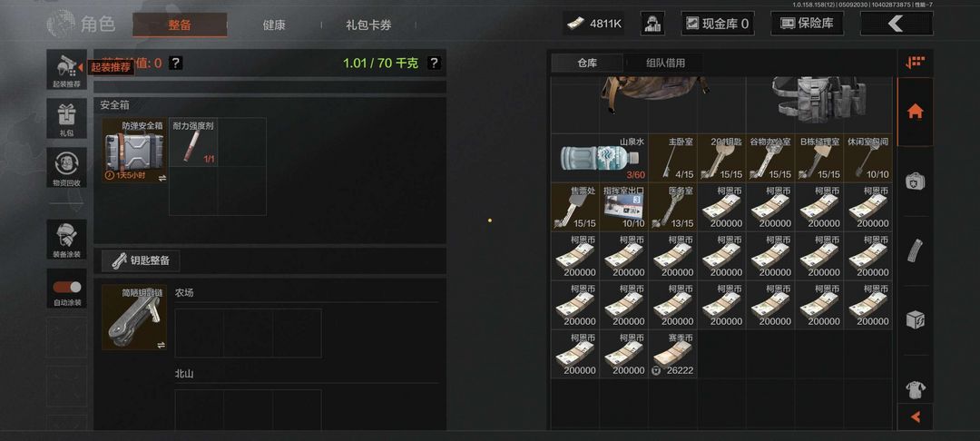Click swap arrows on the 简陋钥匙链

pyautogui.click(x=162, y=345)
